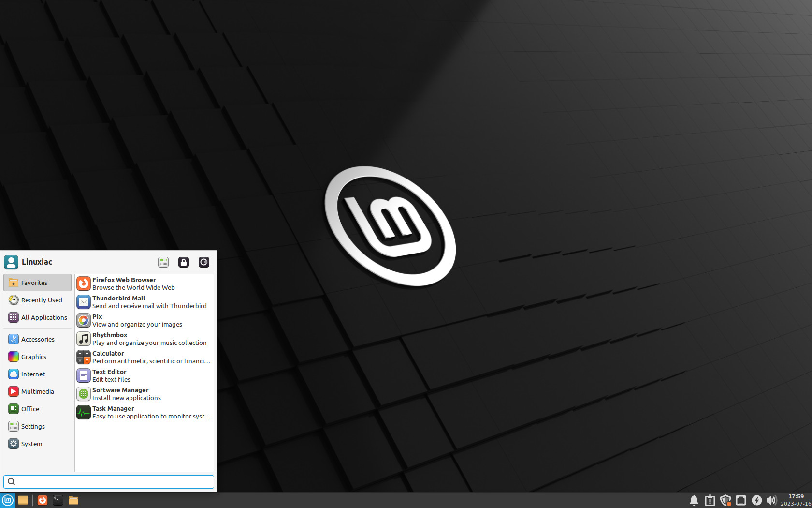Viewport: 812px width, 508px height.
Task: Launch Firefox from the panel launcher
Action: coord(43,500)
